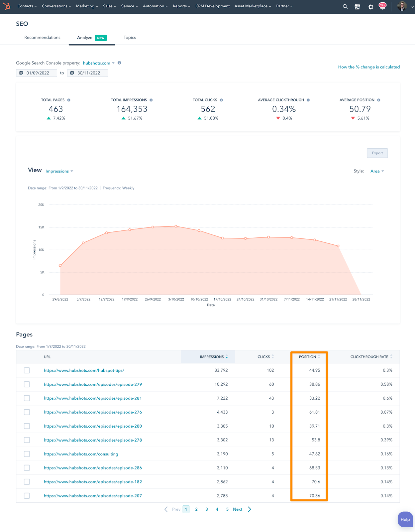Open start date calendar field 01/09/2022
This screenshot has height=532, width=415.
coord(37,73)
